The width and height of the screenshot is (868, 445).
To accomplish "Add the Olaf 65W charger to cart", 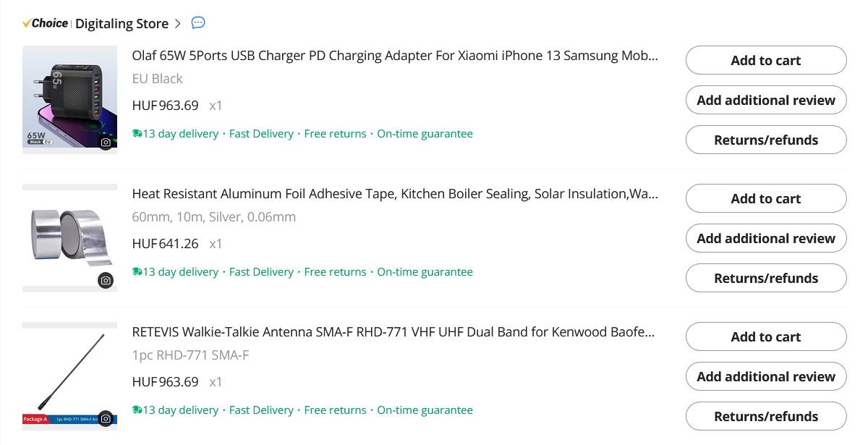I will pyautogui.click(x=765, y=61).
